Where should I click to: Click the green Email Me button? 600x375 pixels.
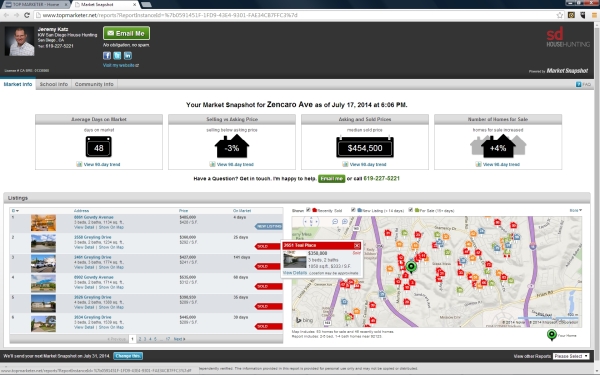(x=126, y=33)
